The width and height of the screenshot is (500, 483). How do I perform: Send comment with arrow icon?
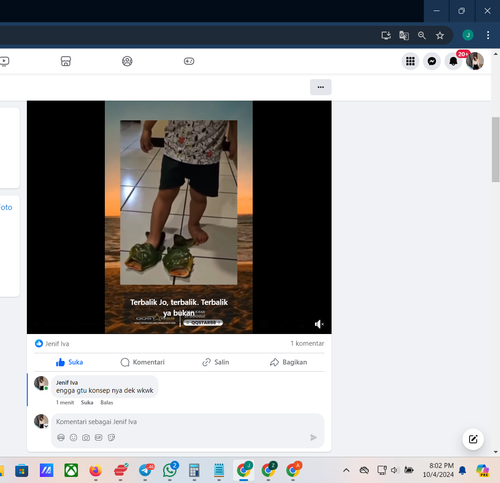tap(313, 437)
